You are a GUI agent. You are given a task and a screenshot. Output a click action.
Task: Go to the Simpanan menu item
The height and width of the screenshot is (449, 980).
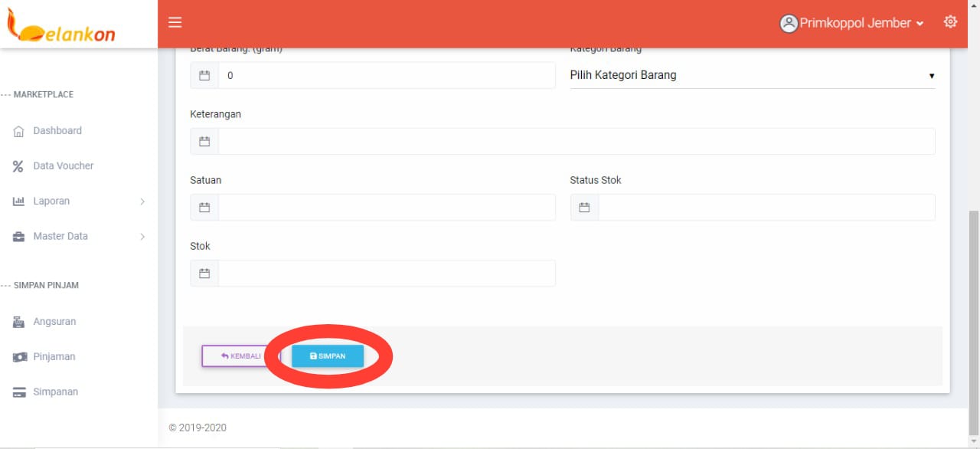pyautogui.click(x=55, y=392)
